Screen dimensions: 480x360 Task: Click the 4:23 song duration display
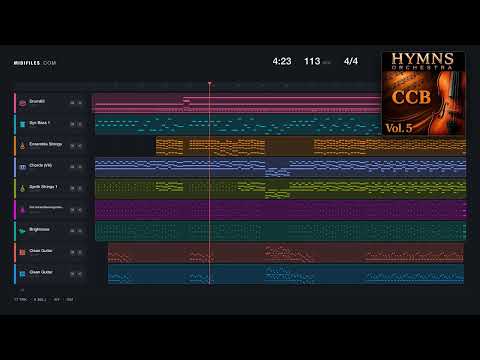click(282, 61)
